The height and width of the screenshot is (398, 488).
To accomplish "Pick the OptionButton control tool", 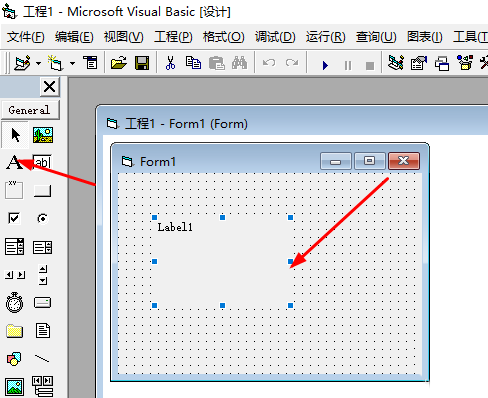I will [43, 219].
